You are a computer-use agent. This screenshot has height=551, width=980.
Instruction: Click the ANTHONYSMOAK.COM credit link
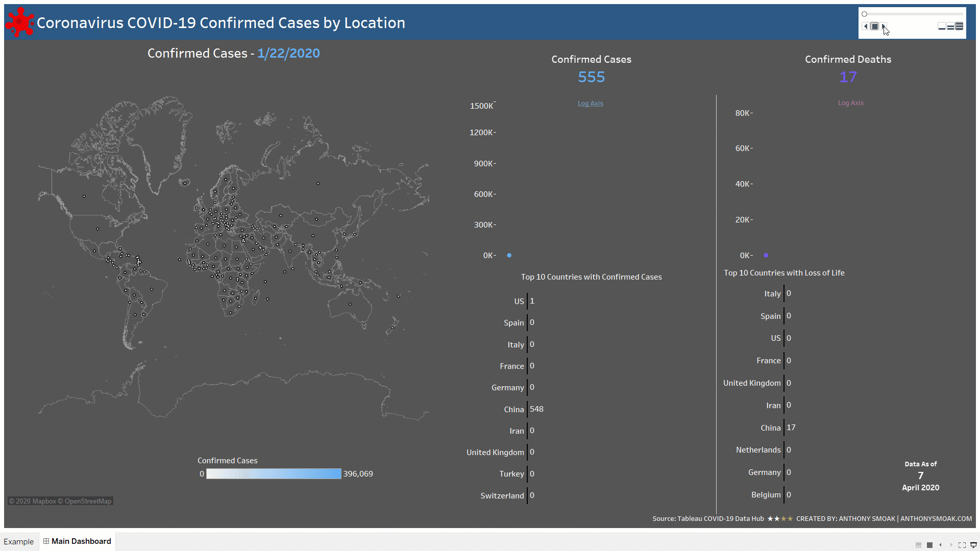(936, 518)
